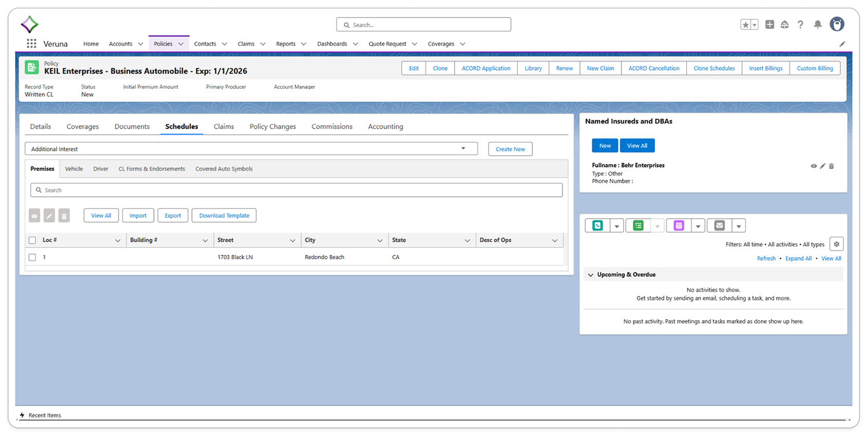
Task: Open the favorites star icon
Action: (746, 24)
